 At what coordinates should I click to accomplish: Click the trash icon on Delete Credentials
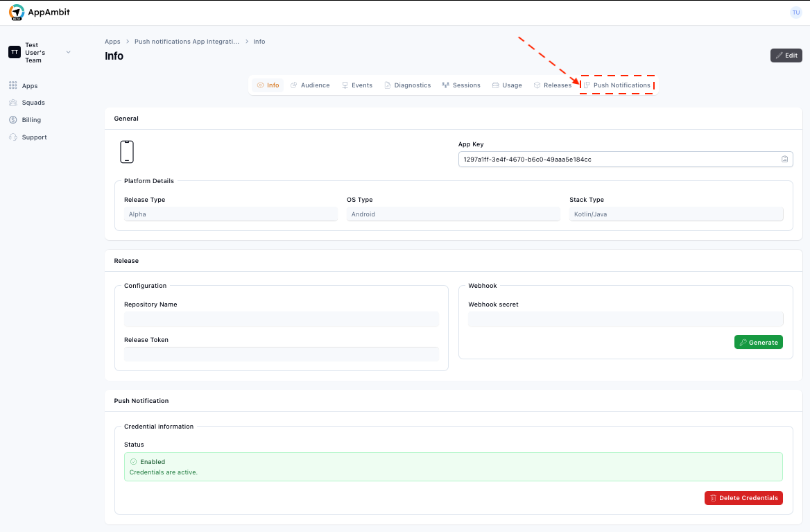pos(712,497)
